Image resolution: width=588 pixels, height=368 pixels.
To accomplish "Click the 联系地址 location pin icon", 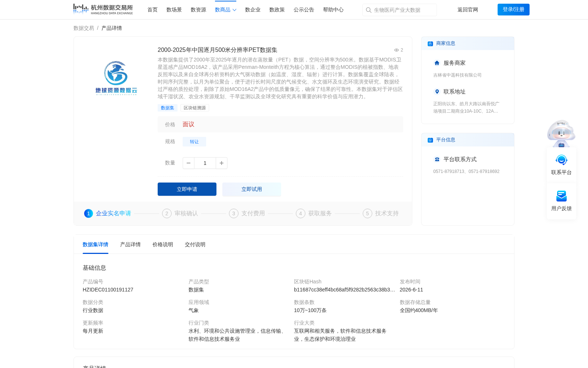I will click(437, 92).
